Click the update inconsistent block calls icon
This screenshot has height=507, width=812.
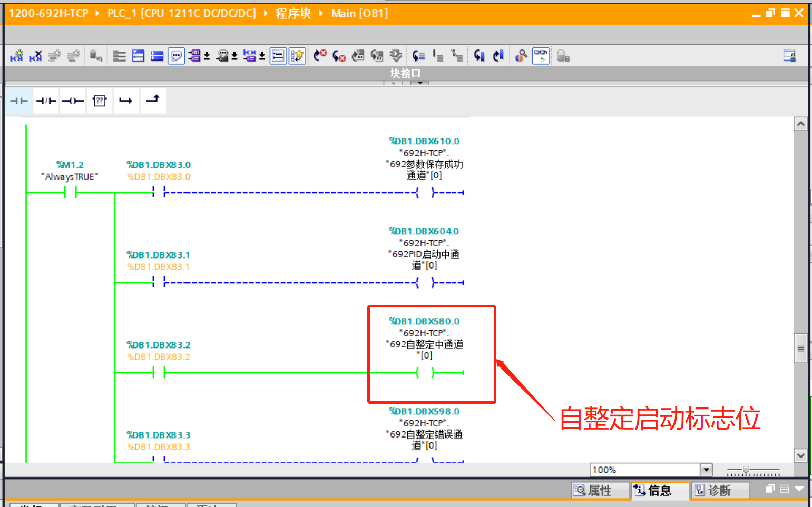(x=358, y=56)
